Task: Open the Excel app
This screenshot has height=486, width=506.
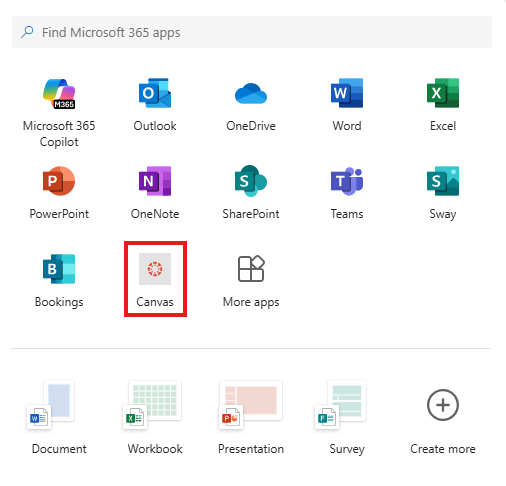Action: click(x=443, y=93)
